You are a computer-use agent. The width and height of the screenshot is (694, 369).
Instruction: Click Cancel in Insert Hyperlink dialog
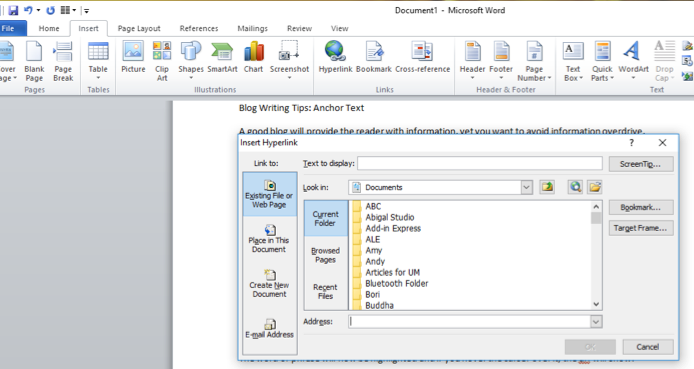(x=648, y=347)
